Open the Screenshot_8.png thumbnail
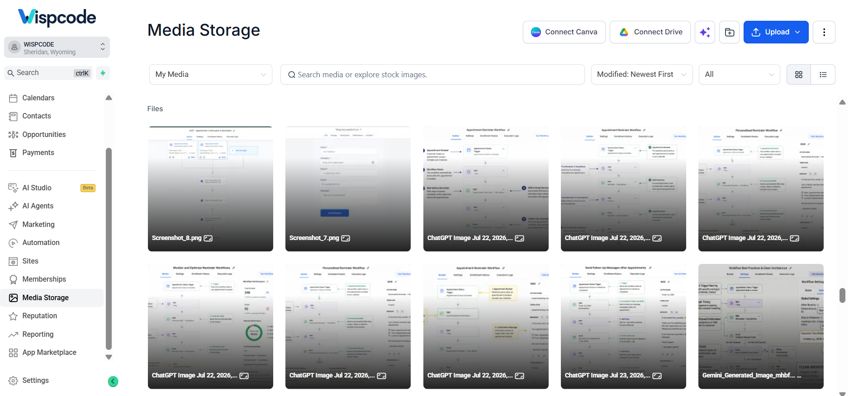 pos(210,189)
